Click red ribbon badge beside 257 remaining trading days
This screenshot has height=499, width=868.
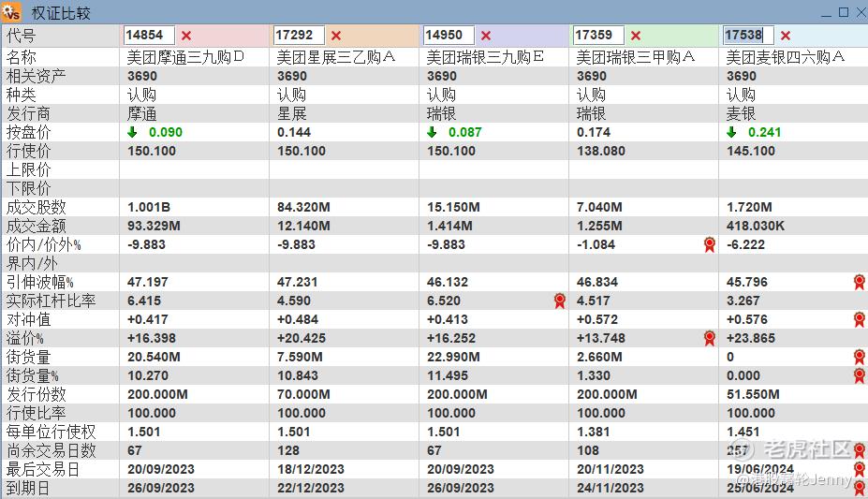[860, 451]
